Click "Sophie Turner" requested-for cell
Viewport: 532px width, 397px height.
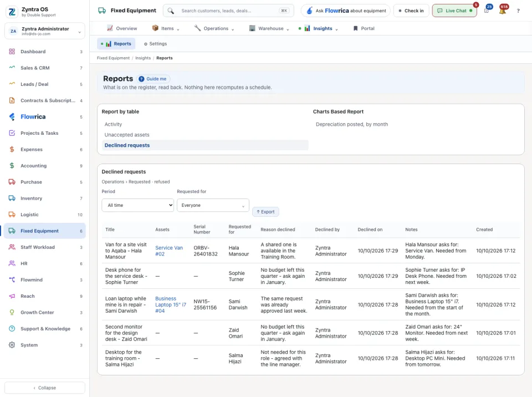[237, 276]
